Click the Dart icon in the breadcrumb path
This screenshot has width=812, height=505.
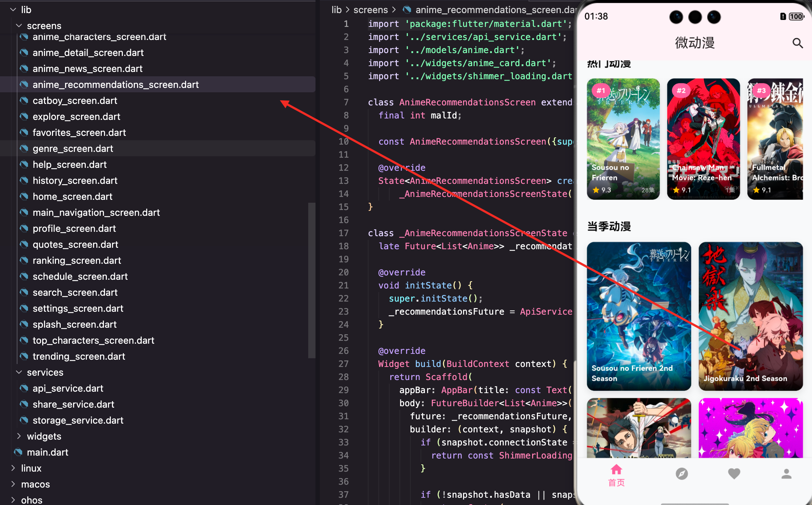click(407, 10)
